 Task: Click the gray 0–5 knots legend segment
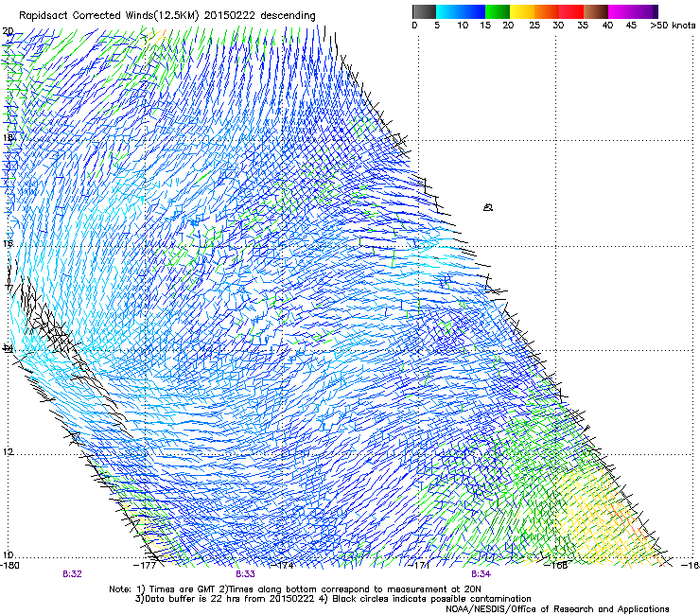pos(424,11)
